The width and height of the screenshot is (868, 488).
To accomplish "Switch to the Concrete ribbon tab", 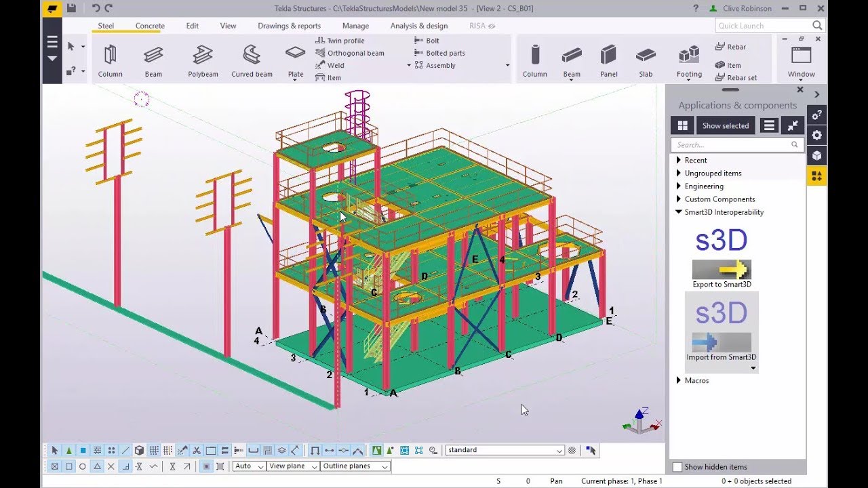I will point(150,26).
